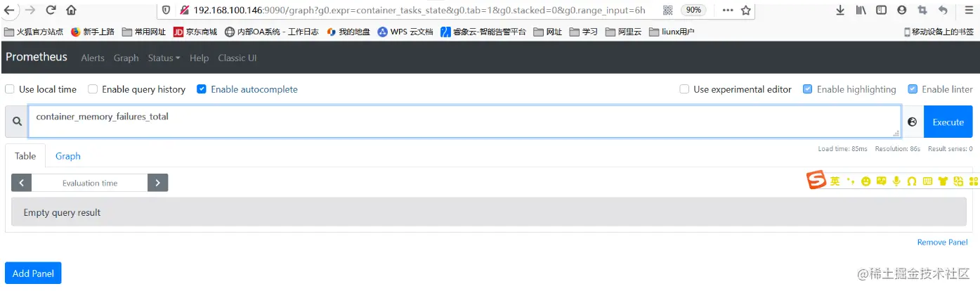Image resolution: width=980 pixels, height=291 pixels.
Task: Click the undo arrow icon in toolbar
Action: (942, 10)
